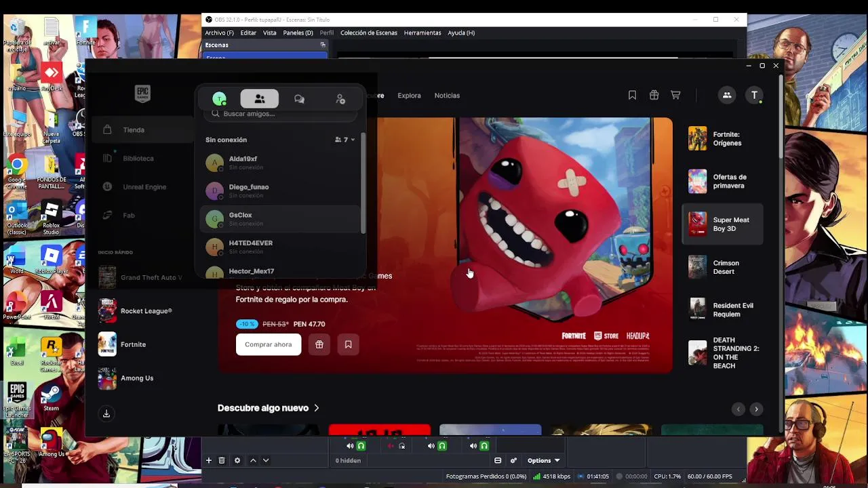Open friends icon in Epic top right
This screenshot has height=488, width=868.
pos(727,96)
